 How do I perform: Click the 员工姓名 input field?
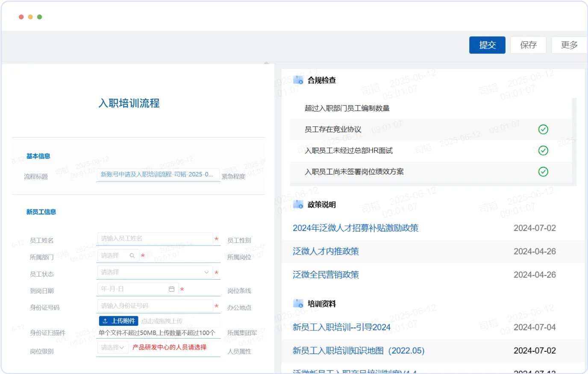tap(155, 238)
